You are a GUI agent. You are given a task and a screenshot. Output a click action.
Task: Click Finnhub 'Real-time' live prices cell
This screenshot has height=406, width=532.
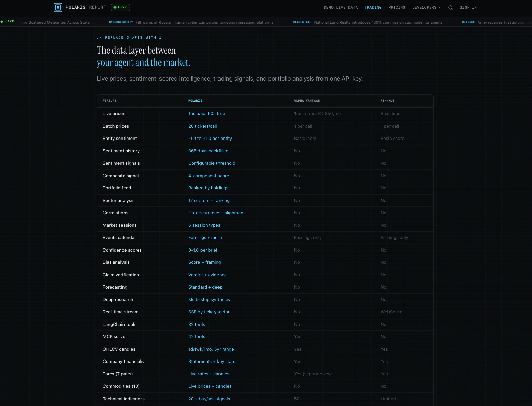(x=391, y=114)
